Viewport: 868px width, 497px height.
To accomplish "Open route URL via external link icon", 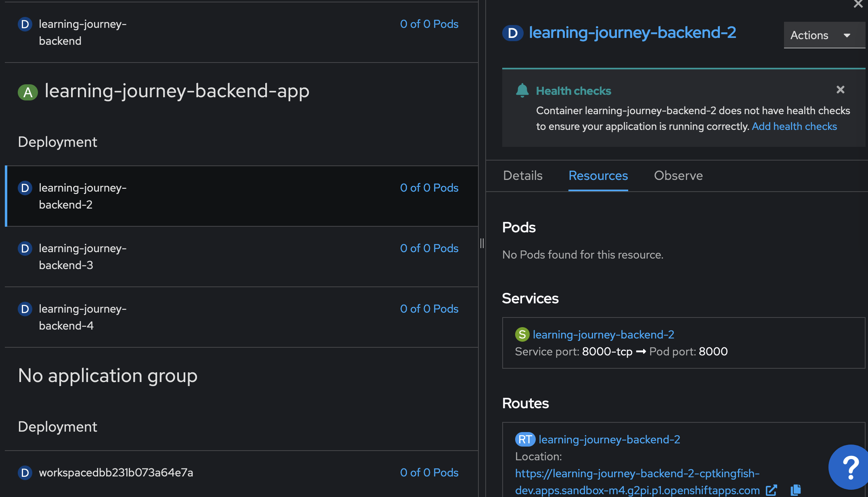I will tap(772, 490).
